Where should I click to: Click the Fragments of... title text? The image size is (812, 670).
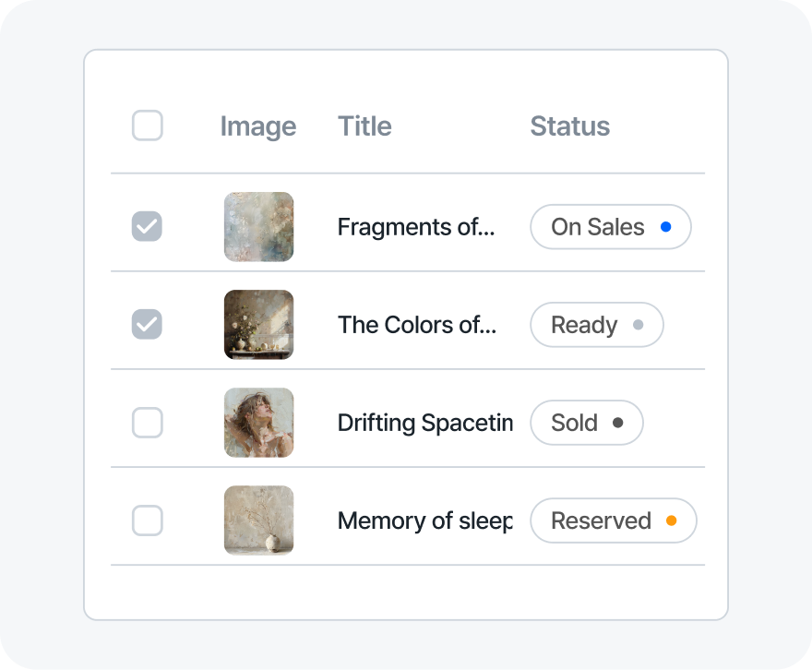(416, 227)
